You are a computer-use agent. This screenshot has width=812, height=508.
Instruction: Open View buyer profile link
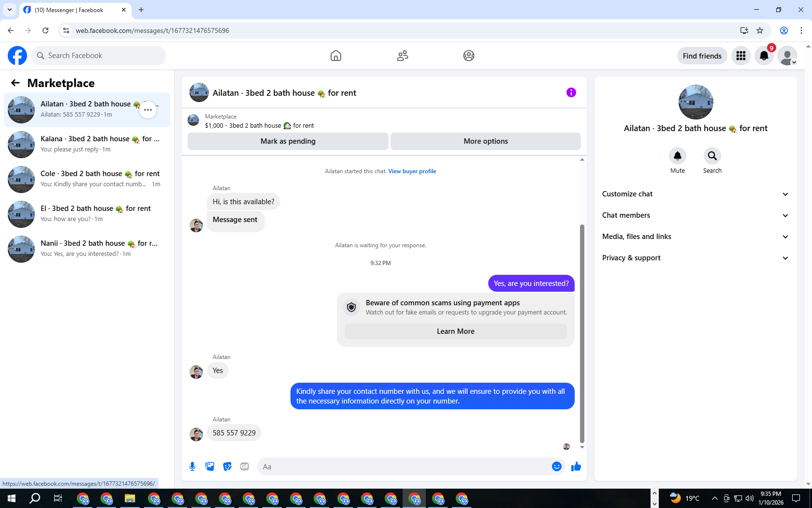coord(412,171)
